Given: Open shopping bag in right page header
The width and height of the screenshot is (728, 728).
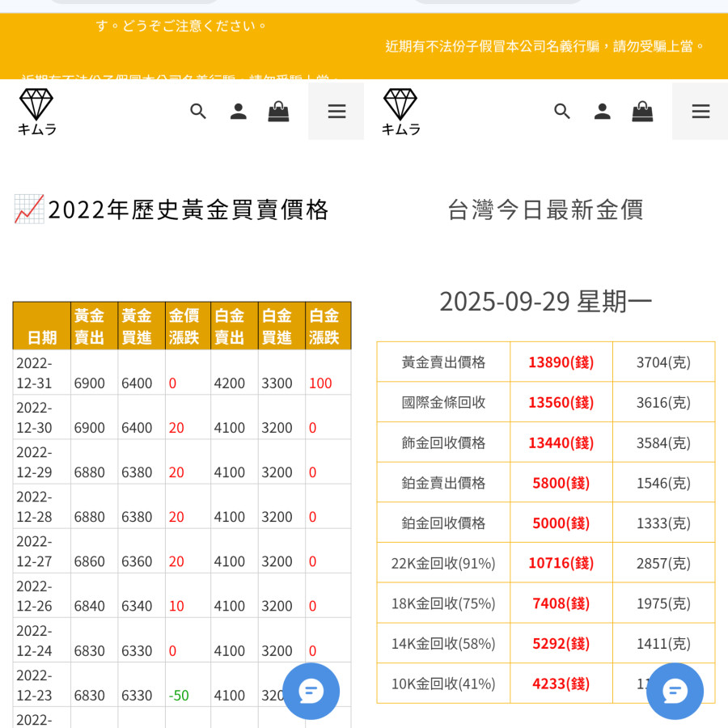Looking at the screenshot, I should (x=642, y=112).
